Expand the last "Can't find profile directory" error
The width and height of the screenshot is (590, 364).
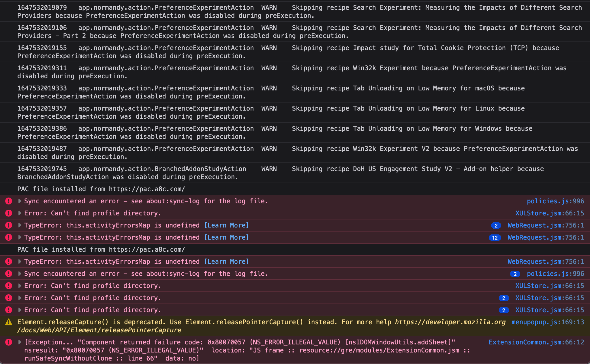point(20,310)
